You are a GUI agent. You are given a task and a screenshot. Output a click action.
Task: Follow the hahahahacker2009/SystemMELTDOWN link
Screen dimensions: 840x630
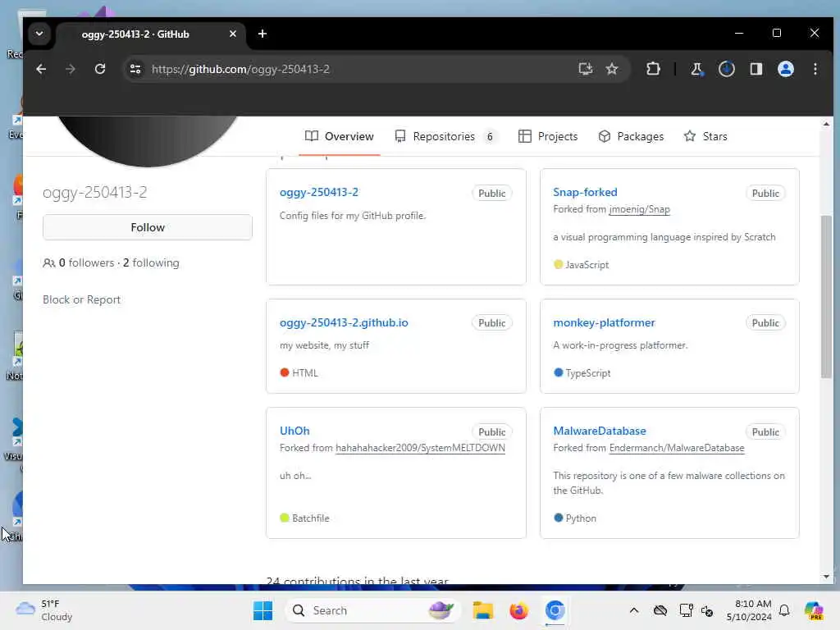click(420, 448)
